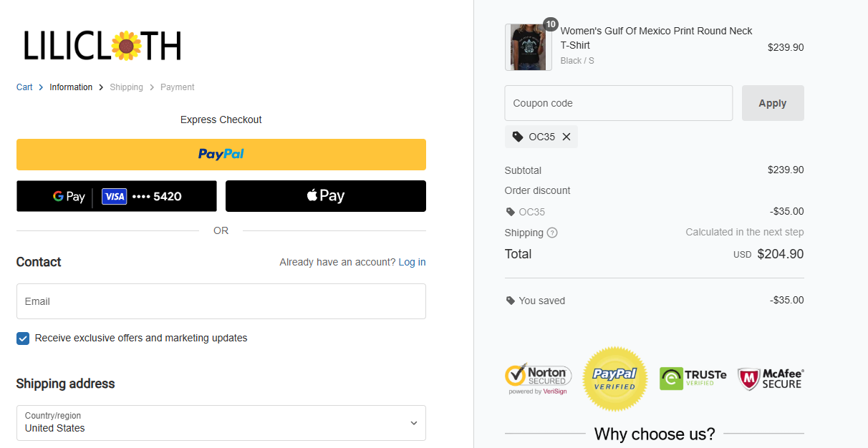Click the Log in link

tap(412, 262)
